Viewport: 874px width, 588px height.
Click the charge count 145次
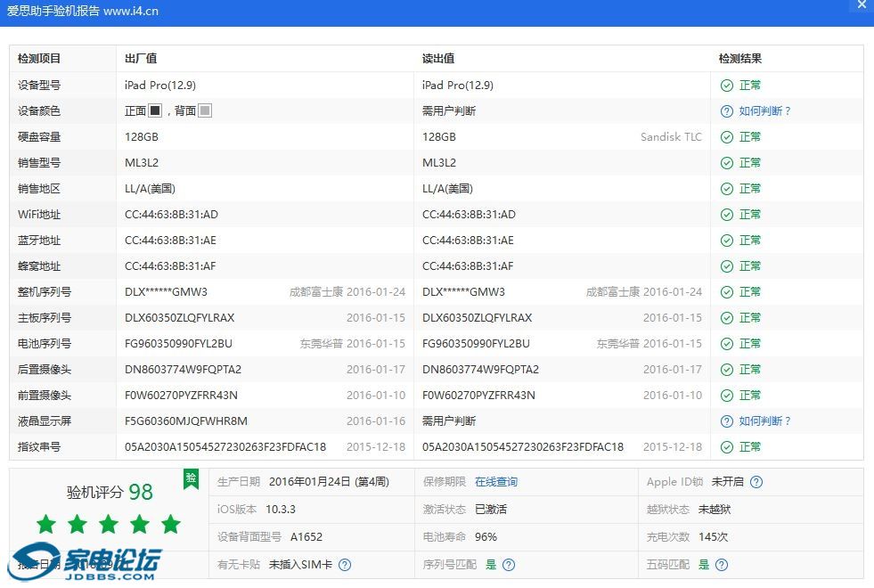713,536
